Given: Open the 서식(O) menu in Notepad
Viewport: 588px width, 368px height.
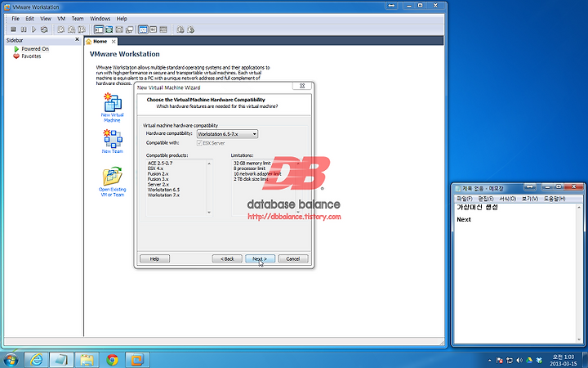Looking at the screenshot, I should point(507,199).
